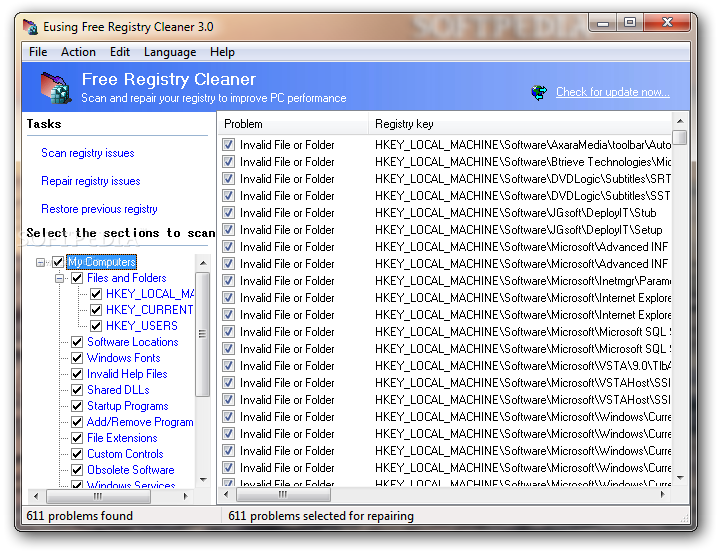Screen dimensions: 718x552
Task: Click tree panel horizontal scroll right arrow
Action: [x=185, y=496]
